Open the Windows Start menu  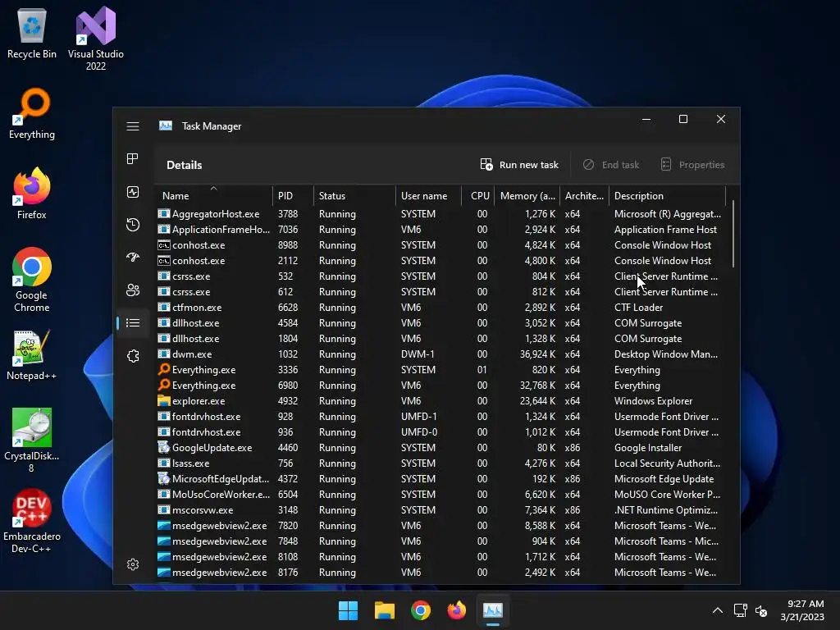point(348,610)
